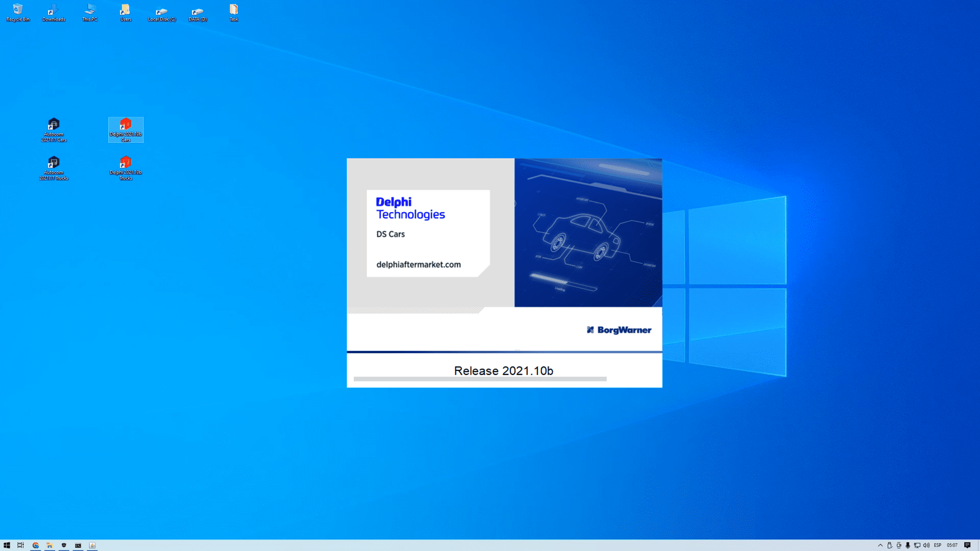Viewport: 980px width, 551px height.
Task: Mute the microphone in the system tray
Action: point(908,545)
